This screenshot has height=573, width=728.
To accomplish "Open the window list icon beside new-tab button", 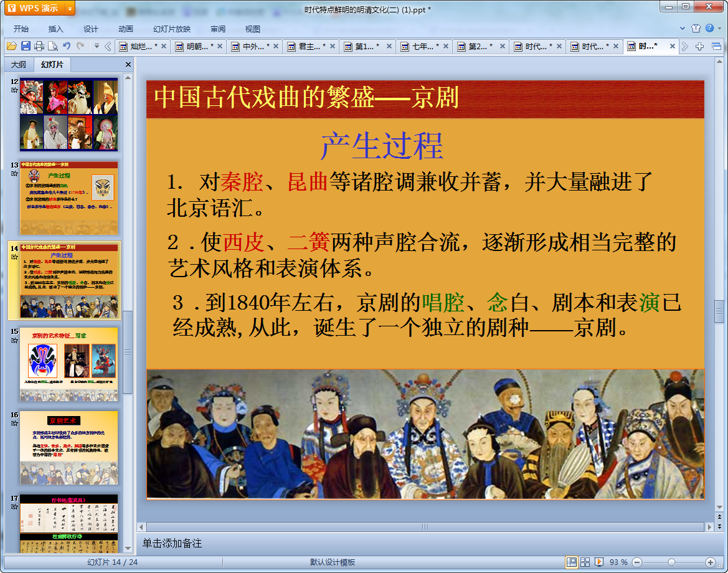I will [716, 47].
